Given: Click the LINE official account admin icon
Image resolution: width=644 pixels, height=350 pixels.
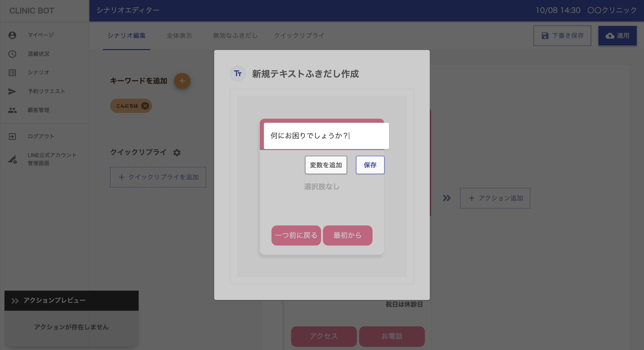Looking at the screenshot, I should click(12, 159).
